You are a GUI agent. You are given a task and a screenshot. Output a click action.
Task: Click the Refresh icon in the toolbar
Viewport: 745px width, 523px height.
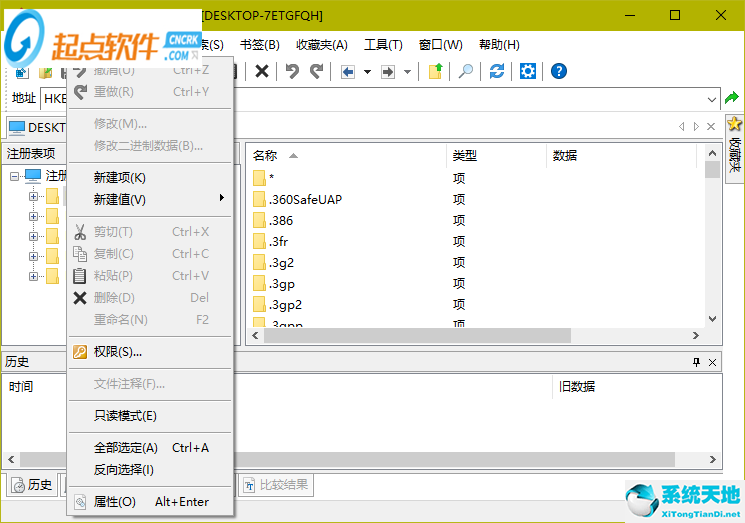(497, 71)
